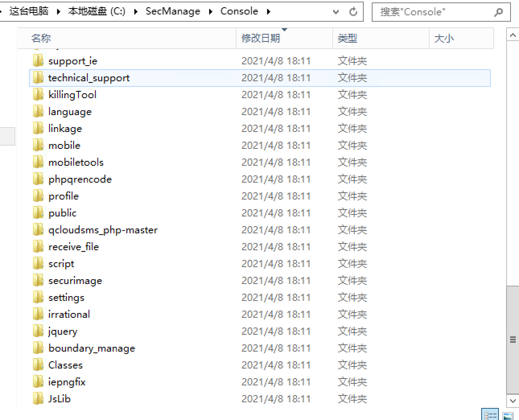Click the vertical scrollbar thumb
This screenshot has height=420, width=519.
[x=513, y=339]
